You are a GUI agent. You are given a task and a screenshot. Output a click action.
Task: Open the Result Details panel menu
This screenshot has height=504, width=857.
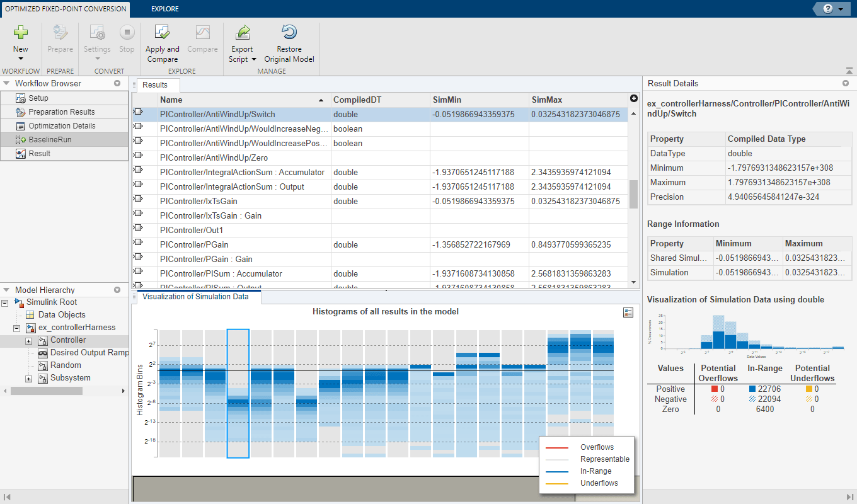click(846, 83)
